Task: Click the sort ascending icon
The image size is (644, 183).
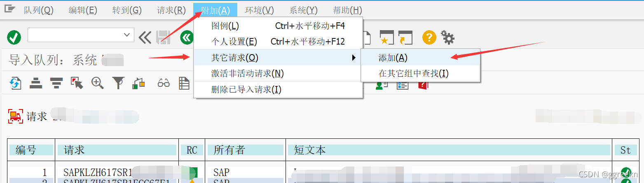Action: [36, 83]
